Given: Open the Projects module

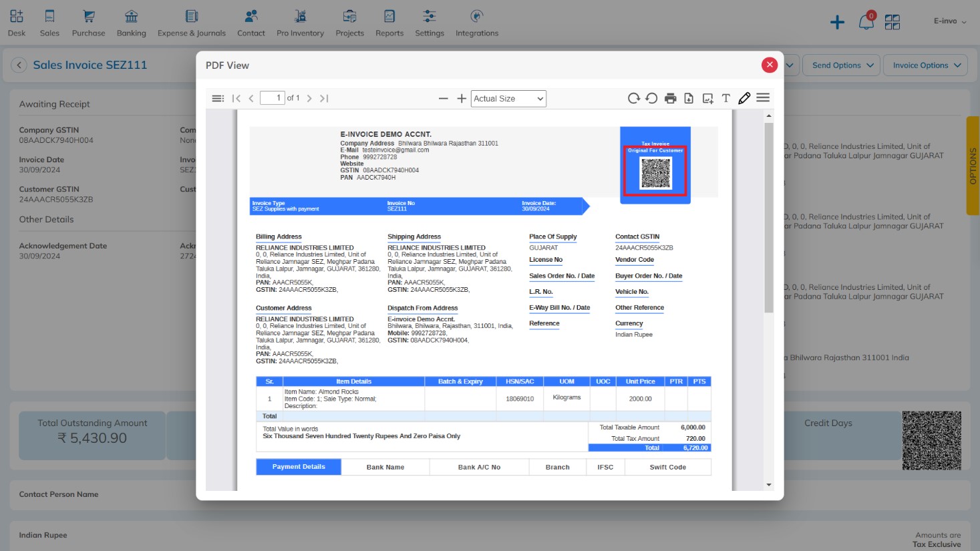Looking at the screenshot, I should click(x=349, y=23).
